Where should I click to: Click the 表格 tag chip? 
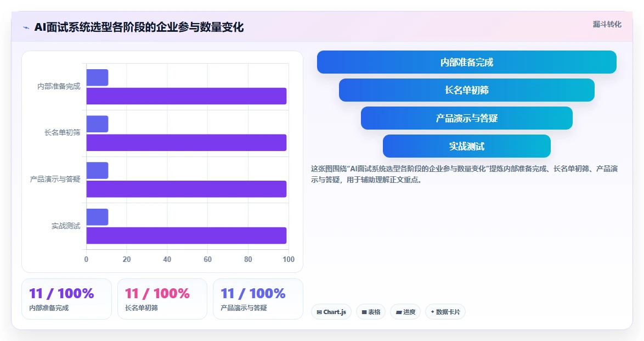tap(371, 312)
